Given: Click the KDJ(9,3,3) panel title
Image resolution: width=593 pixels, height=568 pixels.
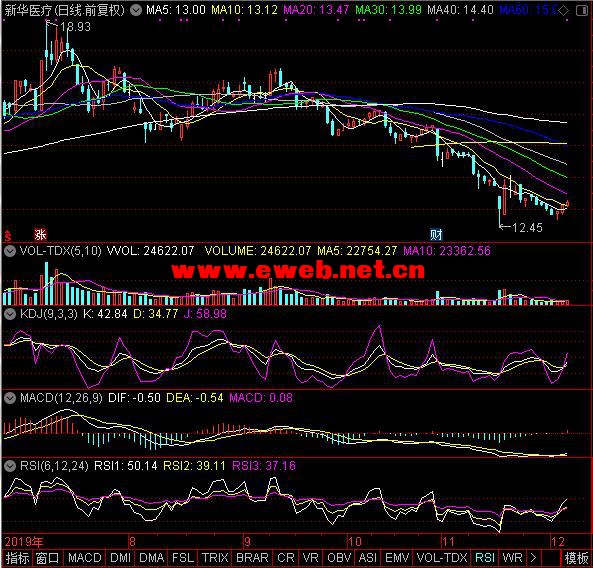Looking at the screenshot, I should coord(48,314).
